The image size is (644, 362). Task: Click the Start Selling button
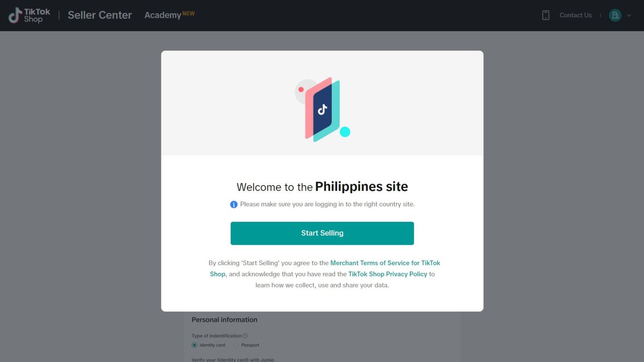(x=322, y=233)
